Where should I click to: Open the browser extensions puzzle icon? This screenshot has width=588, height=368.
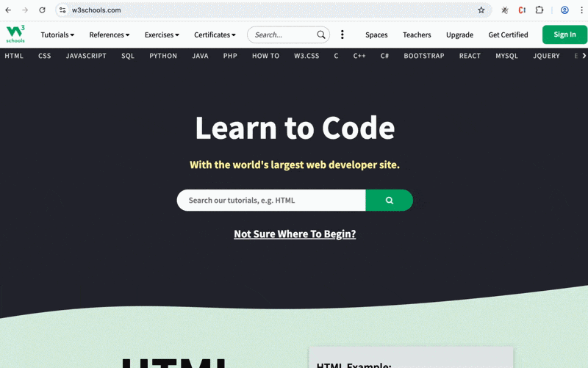[x=539, y=10]
